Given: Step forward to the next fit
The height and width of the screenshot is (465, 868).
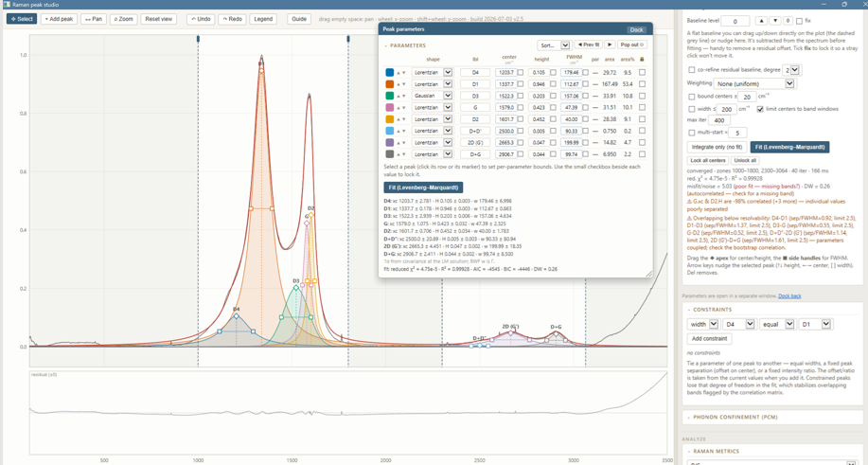Looking at the screenshot, I should click(610, 45).
